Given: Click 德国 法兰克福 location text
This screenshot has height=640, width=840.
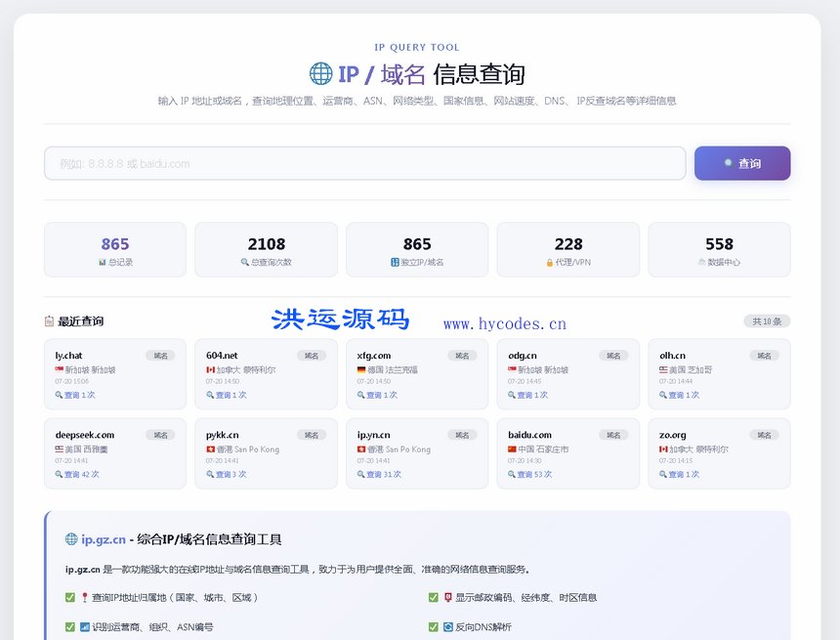Looking at the screenshot, I should pos(393,370).
